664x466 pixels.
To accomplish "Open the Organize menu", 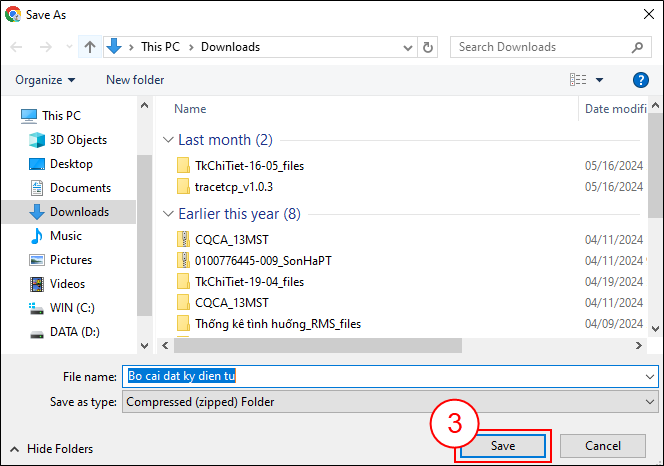I will click(x=45, y=80).
